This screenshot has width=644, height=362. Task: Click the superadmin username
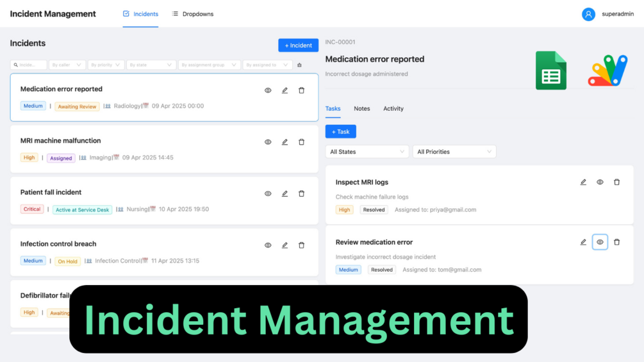pyautogui.click(x=618, y=14)
